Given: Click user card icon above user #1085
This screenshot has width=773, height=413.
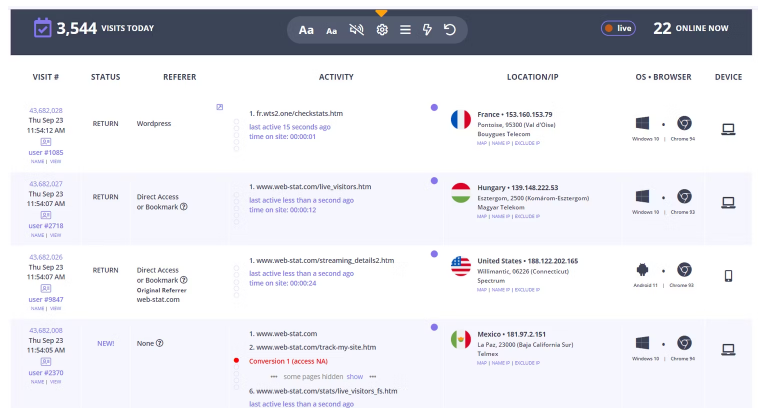Looking at the screenshot, I should coord(46,142).
